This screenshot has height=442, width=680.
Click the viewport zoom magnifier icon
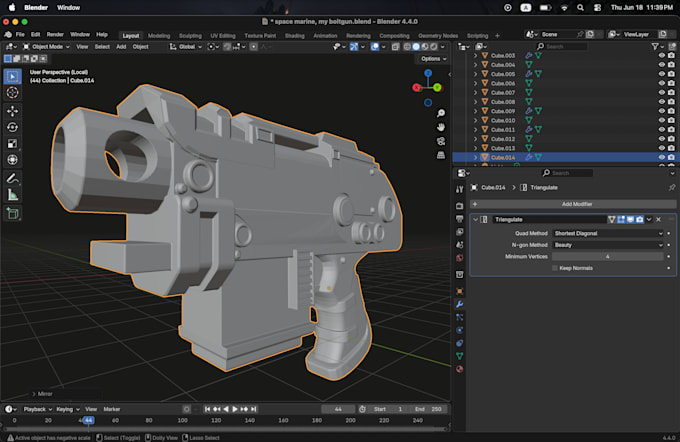pyautogui.click(x=441, y=113)
